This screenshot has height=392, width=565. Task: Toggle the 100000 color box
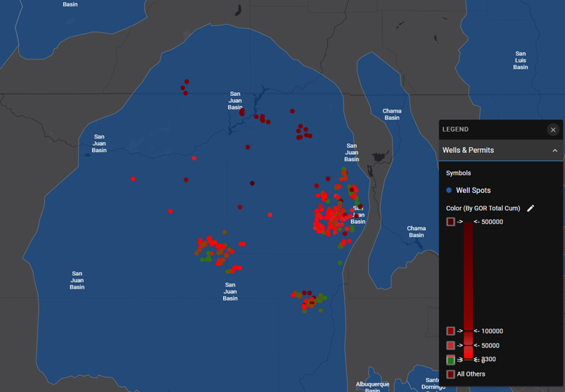pos(451,331)
